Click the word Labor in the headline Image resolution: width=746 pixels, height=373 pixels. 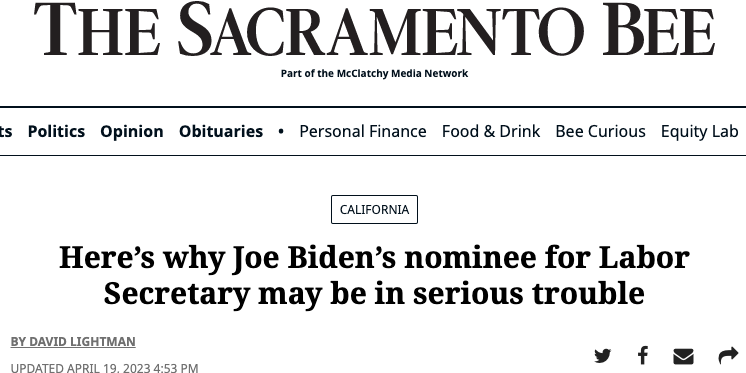point(644,257)
